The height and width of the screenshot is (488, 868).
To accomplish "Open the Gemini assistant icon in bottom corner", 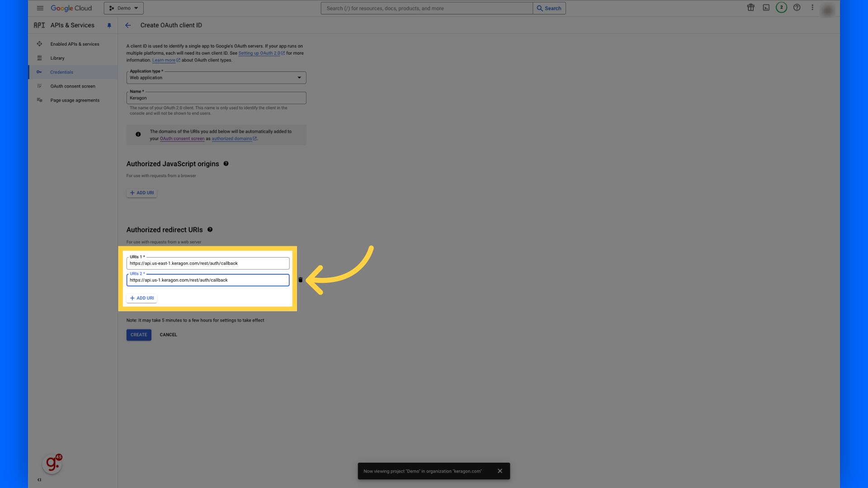I will pyautogui.click(x=51, y=463).
